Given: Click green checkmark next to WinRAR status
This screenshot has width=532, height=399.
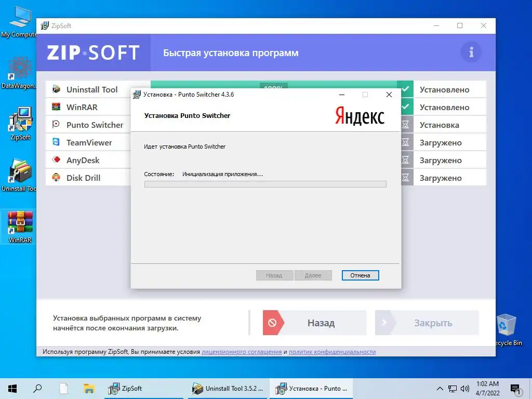Looking at the screenshot, I should click(x=405, y=107).
